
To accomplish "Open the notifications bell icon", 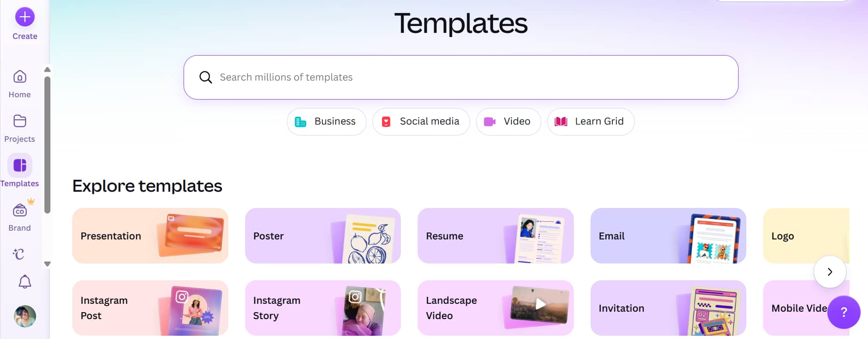I will (25, 282).
